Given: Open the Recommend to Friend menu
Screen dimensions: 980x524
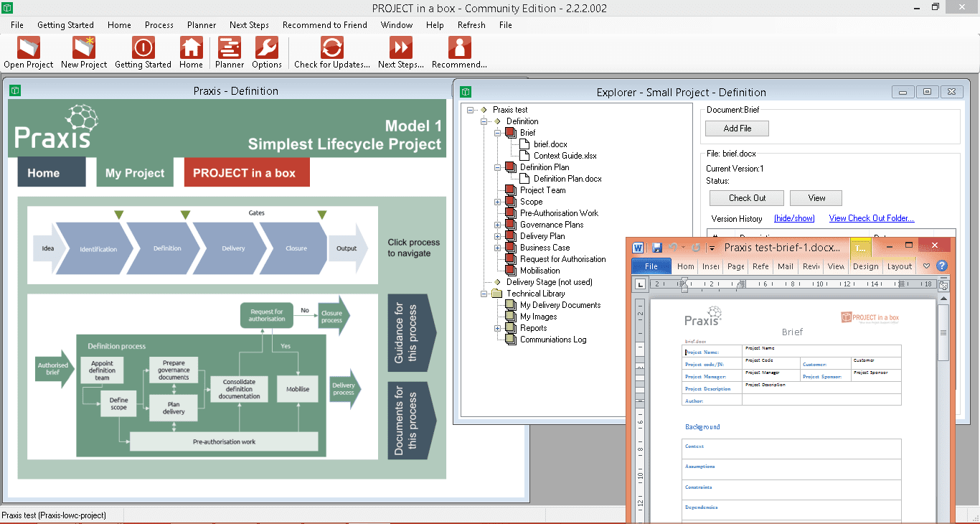Looking at the screenshot, I should (x=324, y=24).
